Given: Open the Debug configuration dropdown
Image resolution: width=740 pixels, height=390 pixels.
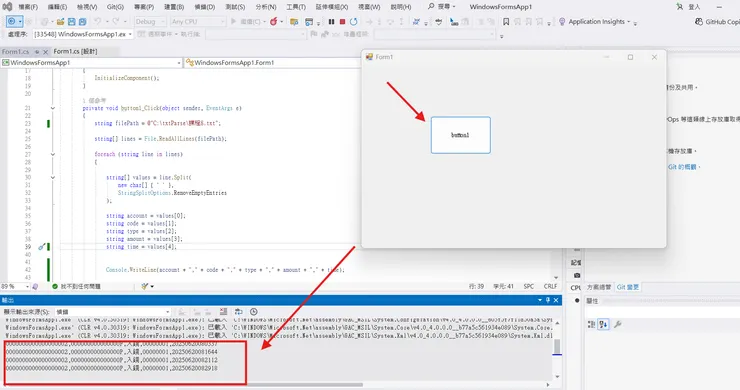Looking at the screenshot, I should (150, 22).
